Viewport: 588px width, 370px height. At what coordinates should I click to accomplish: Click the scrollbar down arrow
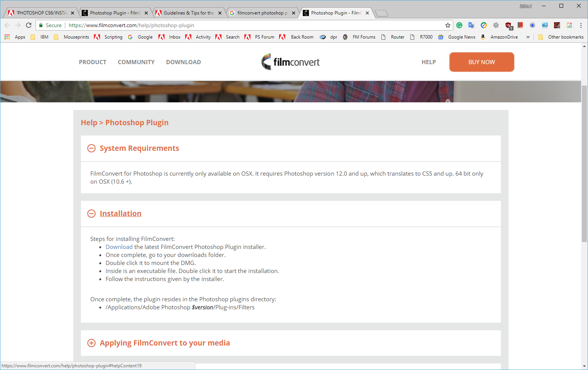584,366
